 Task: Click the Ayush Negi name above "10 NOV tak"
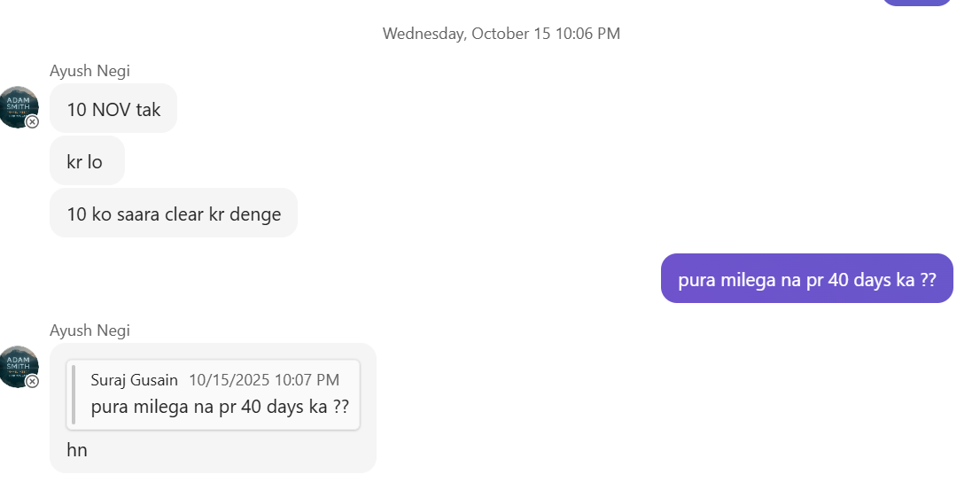pyautogui.click(x=89, y=71)
